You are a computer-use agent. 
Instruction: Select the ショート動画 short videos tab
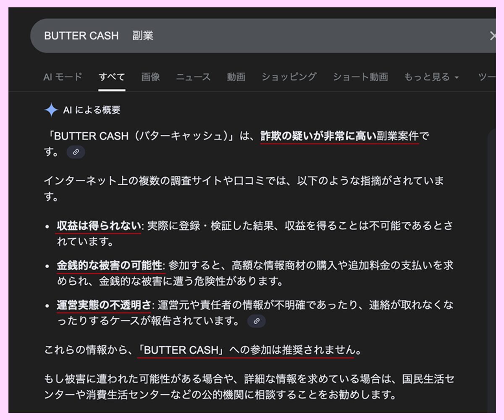tap(361, 77)
